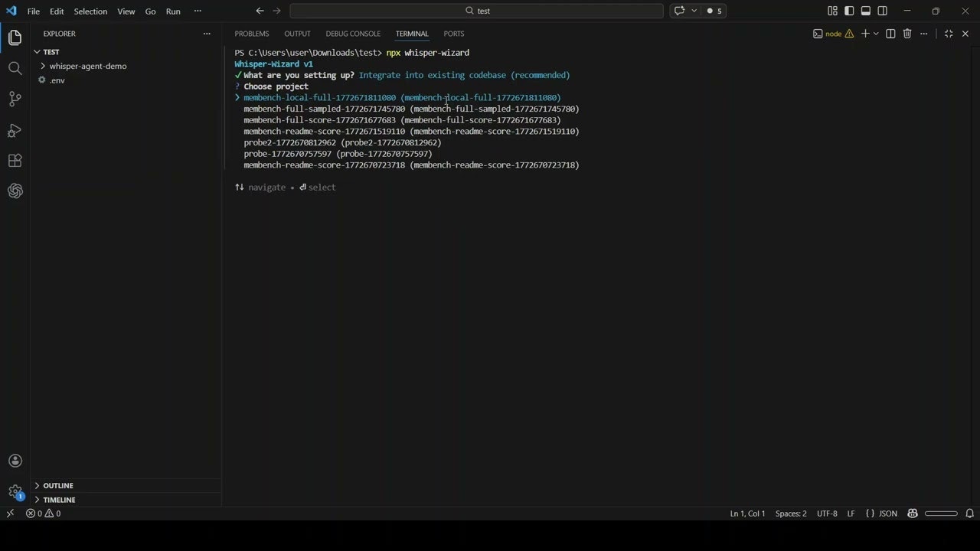
Task: Click UTF-8 encoding in status bar
Action: coord(827,514)
